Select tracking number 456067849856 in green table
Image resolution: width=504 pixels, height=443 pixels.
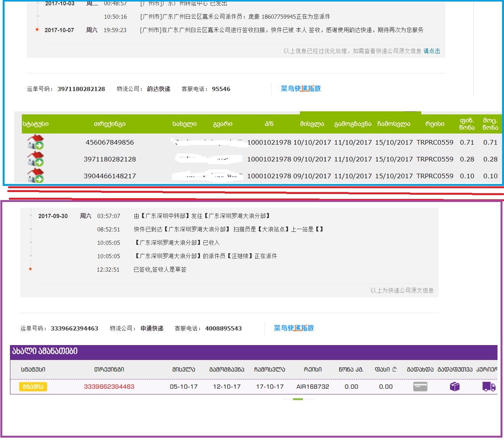click(x=110, y=142)
